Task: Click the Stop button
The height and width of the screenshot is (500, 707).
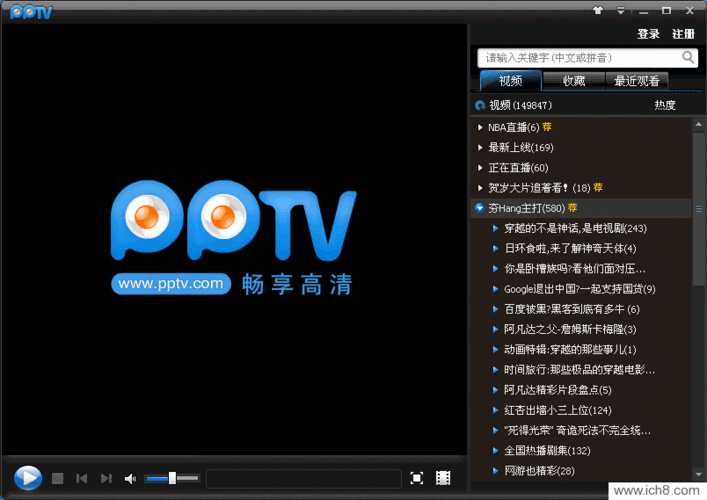Action: [x=57, y=478]
